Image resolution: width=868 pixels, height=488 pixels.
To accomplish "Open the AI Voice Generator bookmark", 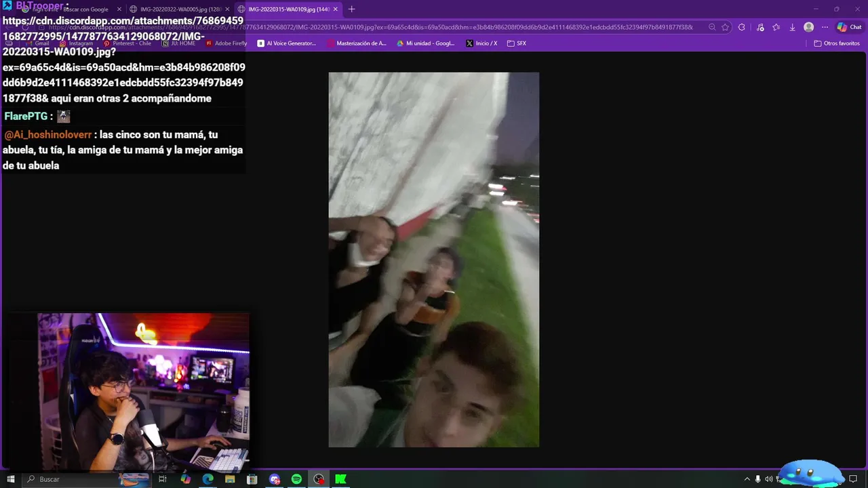I will pyautogui.click(x=287, y=43).
